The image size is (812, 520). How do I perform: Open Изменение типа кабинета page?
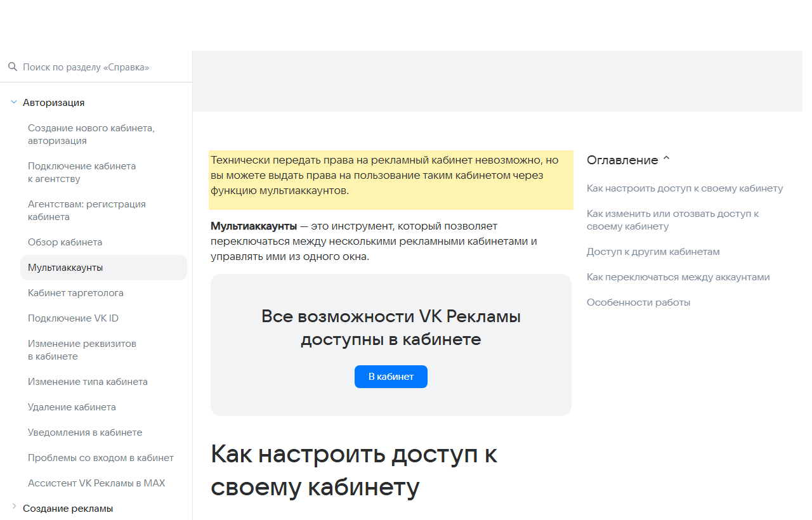pos(88,382)
